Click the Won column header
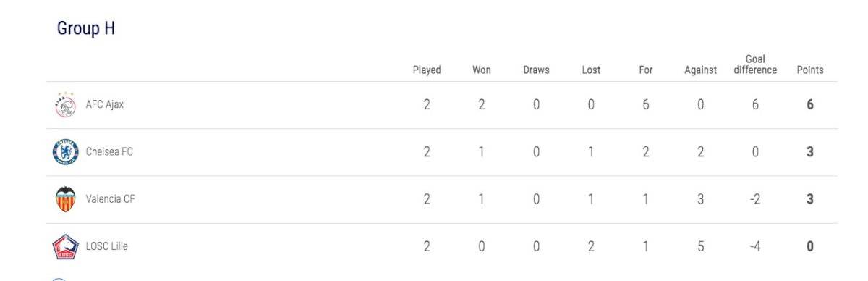868x281 pixels. [x=482, y=70]
